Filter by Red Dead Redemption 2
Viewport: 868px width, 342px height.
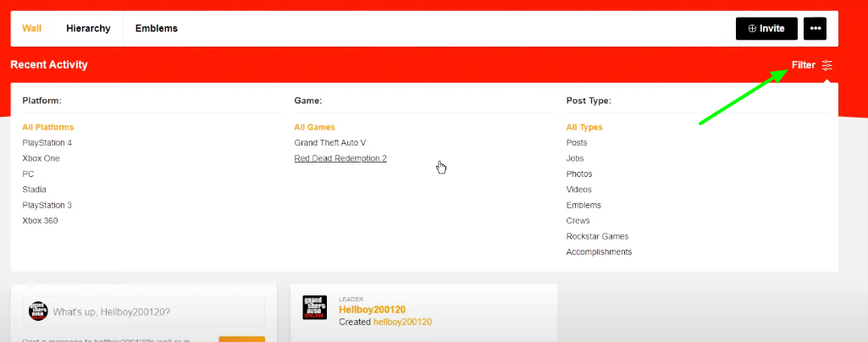(340, 158)
